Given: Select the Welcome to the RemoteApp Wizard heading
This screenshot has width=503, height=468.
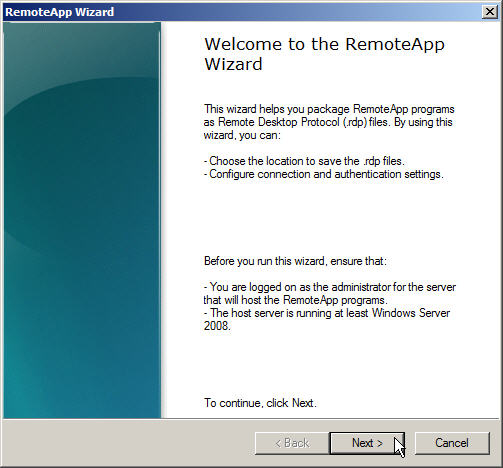Looking at the screenshot, I should point(324,54).
